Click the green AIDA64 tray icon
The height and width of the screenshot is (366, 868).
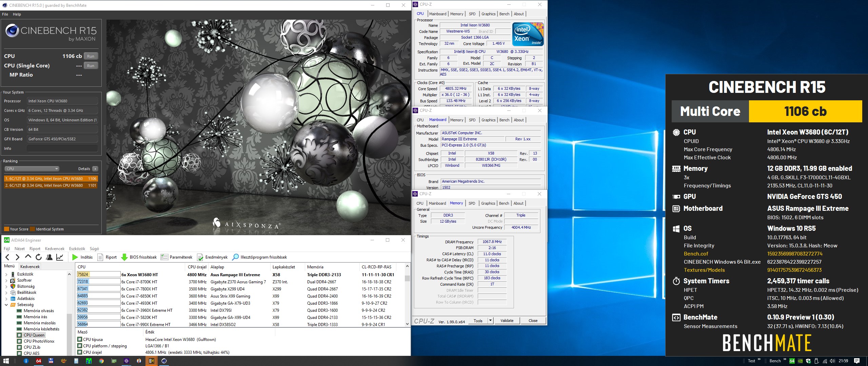coord(792,361)
